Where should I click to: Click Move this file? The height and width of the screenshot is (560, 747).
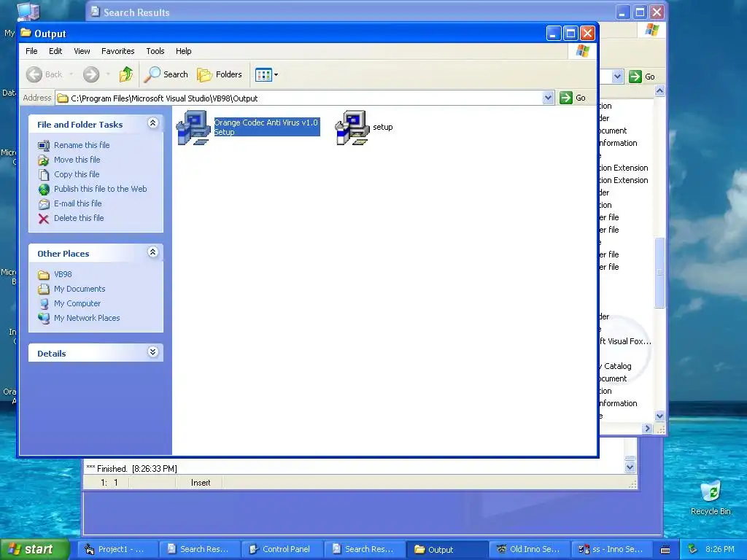click(77, 160)
